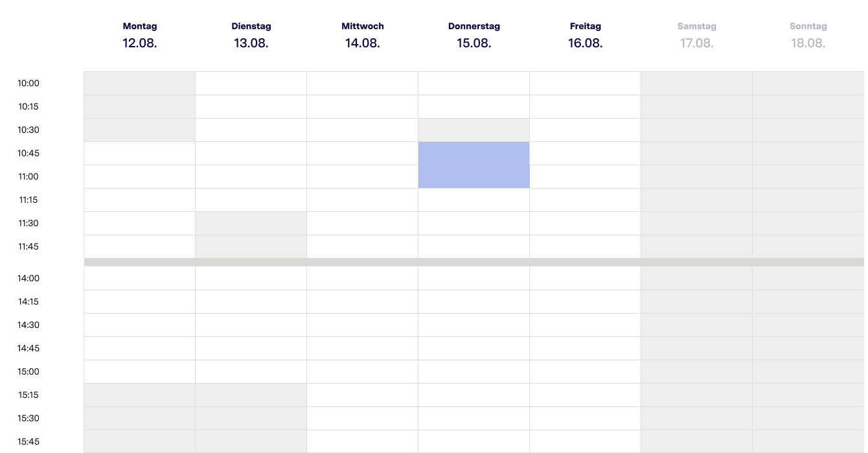Image resolution: width=868 pixels, height=453 pixels.
Task: Click the grey midday break divider bar
Action: pos(474,262)
